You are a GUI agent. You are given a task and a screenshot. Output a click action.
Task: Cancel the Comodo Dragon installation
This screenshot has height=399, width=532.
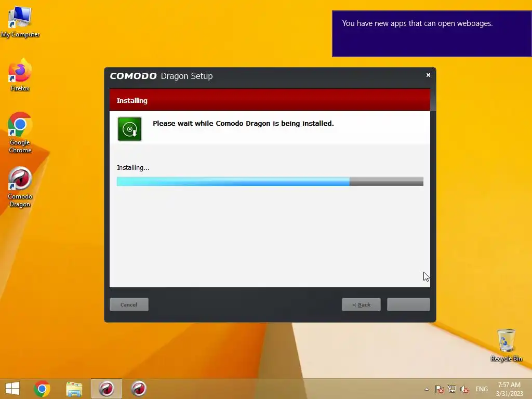click(x=129, y=304)
